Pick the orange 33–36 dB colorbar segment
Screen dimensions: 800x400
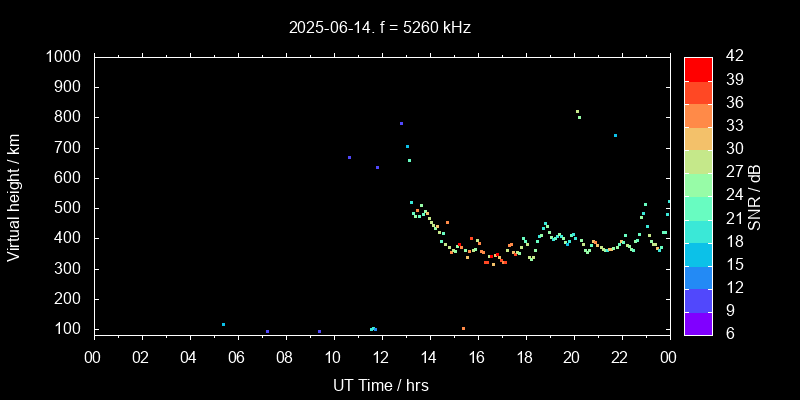pyautogui.click(x=698, y=115)
